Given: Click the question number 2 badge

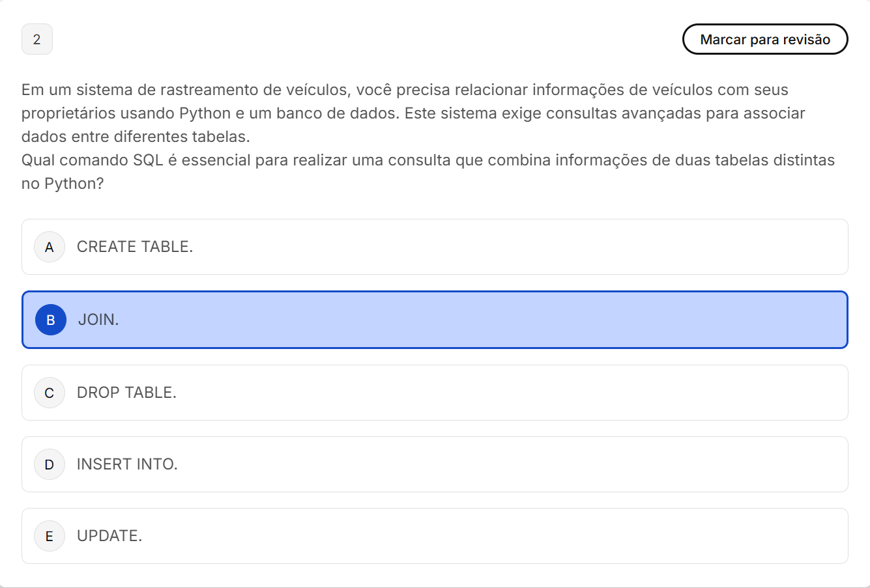Looking at the screenshot, I should pyautogui.click(x=37, y=39).
